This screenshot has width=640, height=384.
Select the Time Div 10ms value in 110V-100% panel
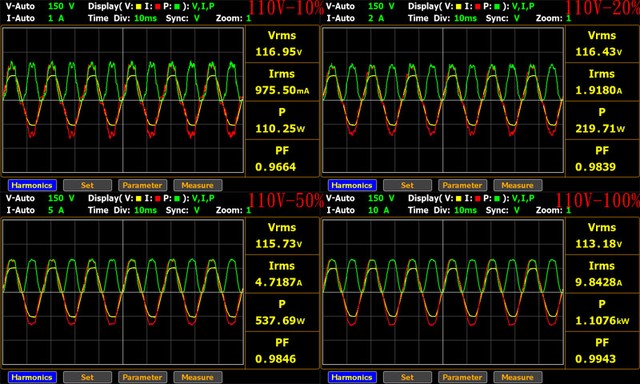465,210
